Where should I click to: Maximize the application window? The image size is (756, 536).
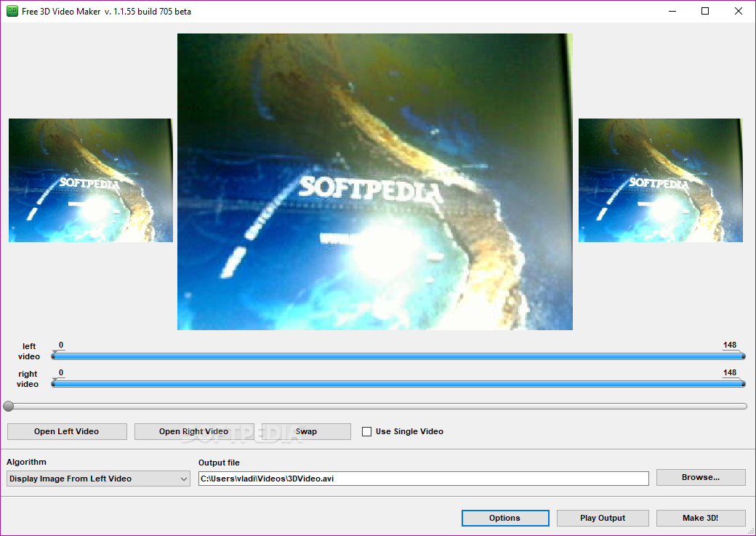(x=705, y=11)
